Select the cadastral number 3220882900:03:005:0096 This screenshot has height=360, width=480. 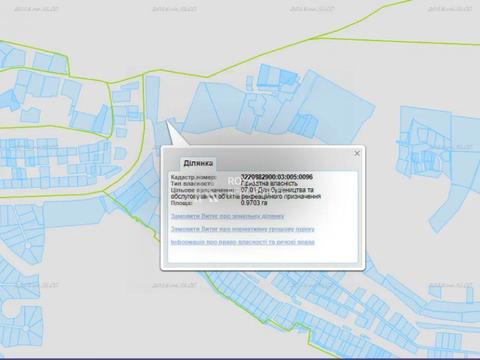tap(277, 177)
